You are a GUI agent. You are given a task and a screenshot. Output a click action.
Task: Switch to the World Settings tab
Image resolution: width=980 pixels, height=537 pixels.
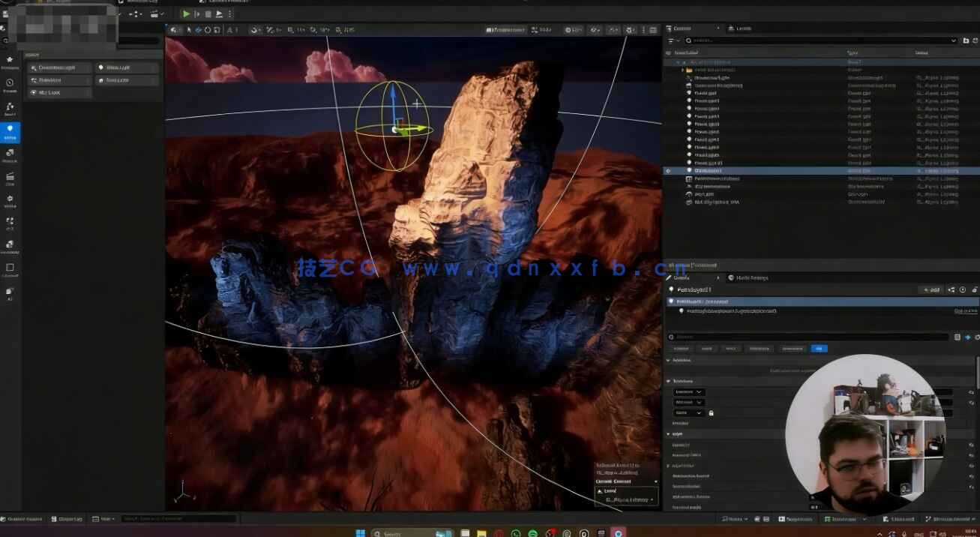coord(750,277)
